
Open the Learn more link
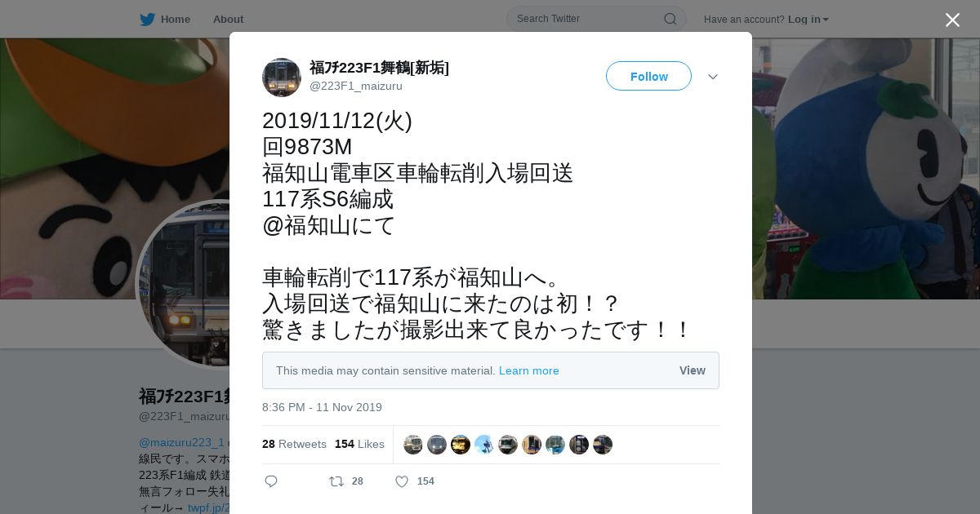pos(529,370)
